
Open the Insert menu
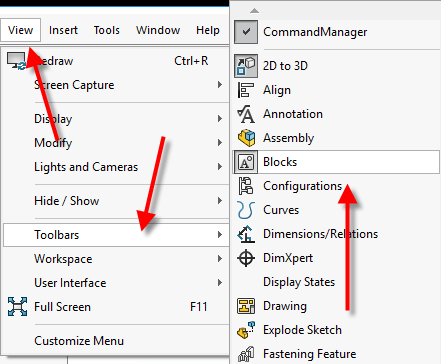(x=63, y=30)
